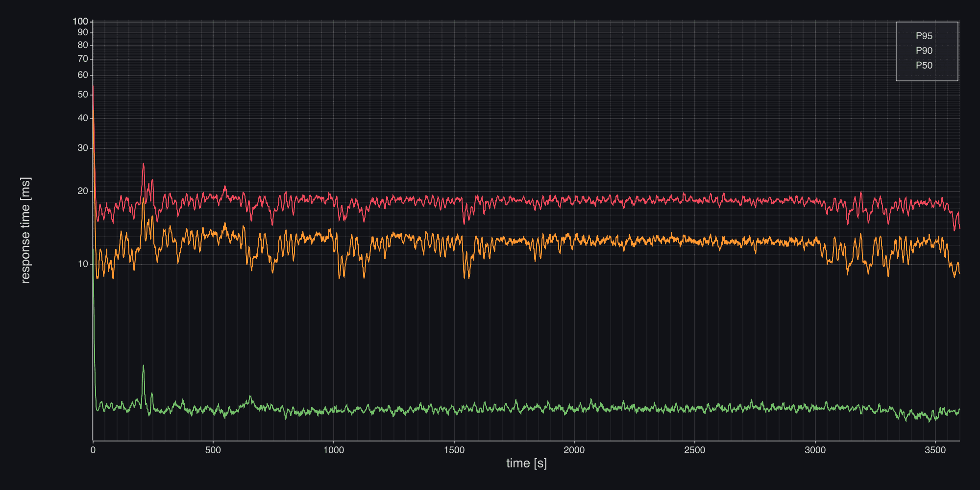Select the 1500 tick on the time axis
The image size is (980, 490).
point(454,450)
